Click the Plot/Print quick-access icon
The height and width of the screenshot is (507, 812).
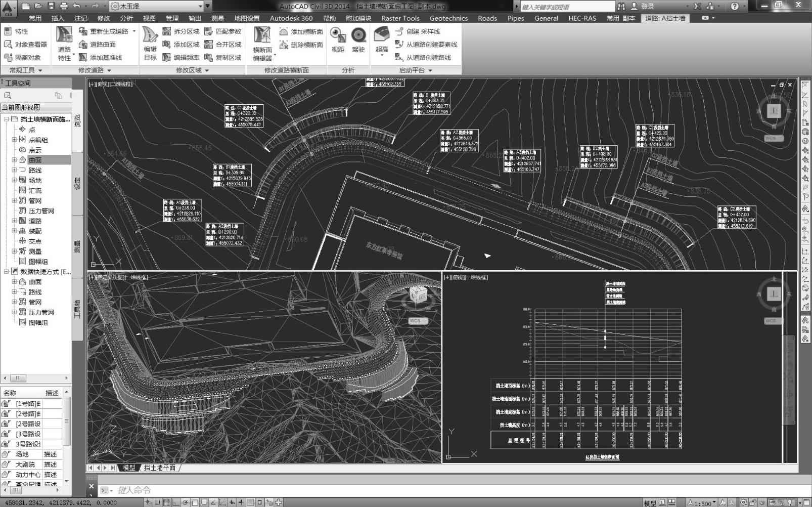coord(64,6)
